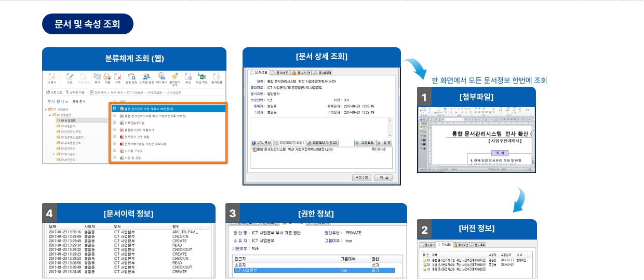Check the 자료관운영지침 document checkbox
Viewport: 644px width, 280px height.
pos(114,123)
